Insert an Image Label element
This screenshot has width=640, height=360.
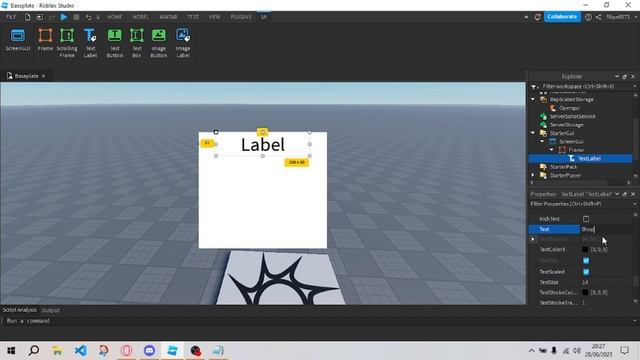point(183,43)
